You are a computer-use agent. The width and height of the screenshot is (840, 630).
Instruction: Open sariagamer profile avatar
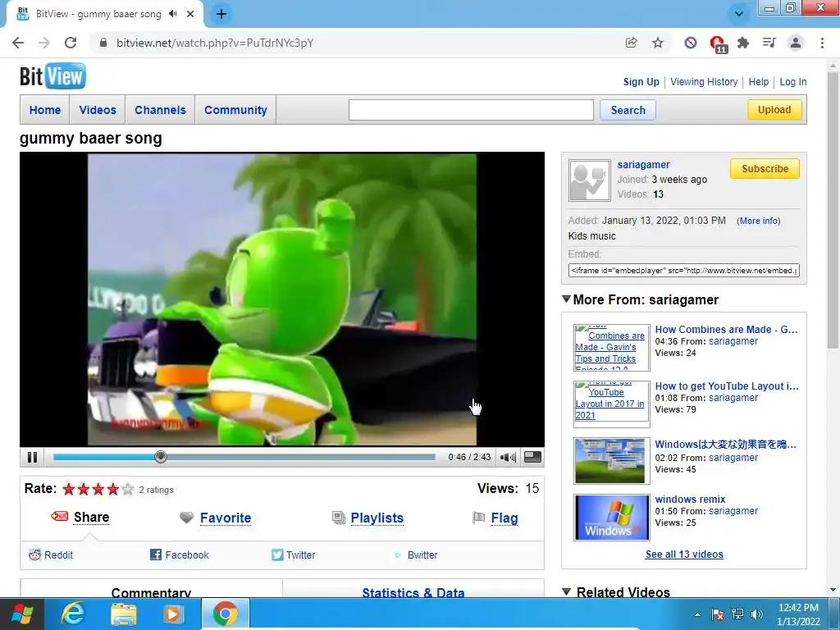pos(589,180)
